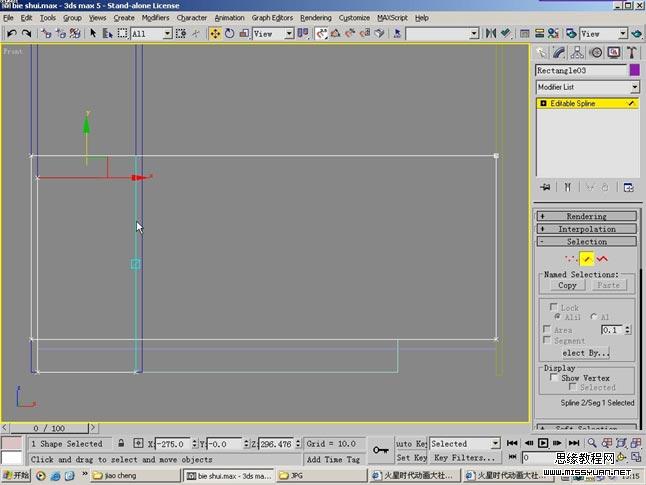The width and height of the screenshot is (646, 485).
Task: Select the Select Object arrow tool
Action: [x=93, y=33]
